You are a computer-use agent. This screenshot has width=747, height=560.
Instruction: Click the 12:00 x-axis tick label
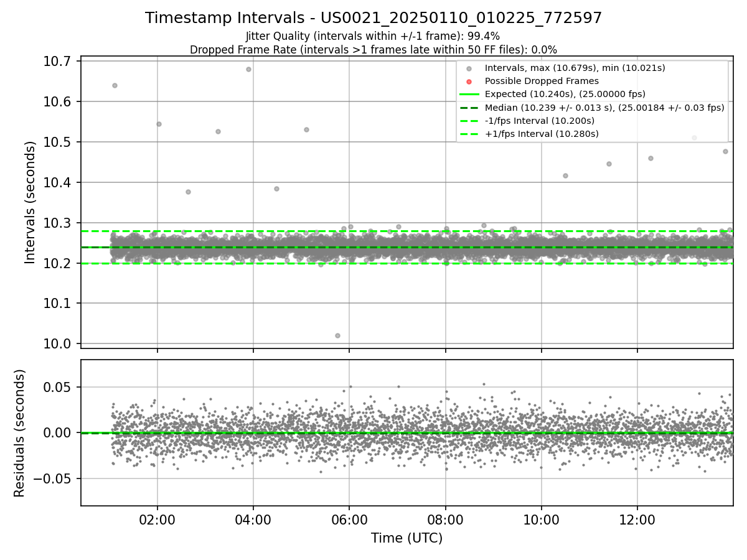tap(637, 519)
